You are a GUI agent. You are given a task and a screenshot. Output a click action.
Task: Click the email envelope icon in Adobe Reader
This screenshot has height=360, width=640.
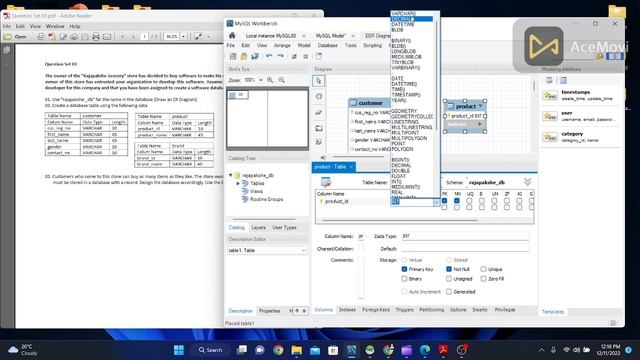(107, 37)
